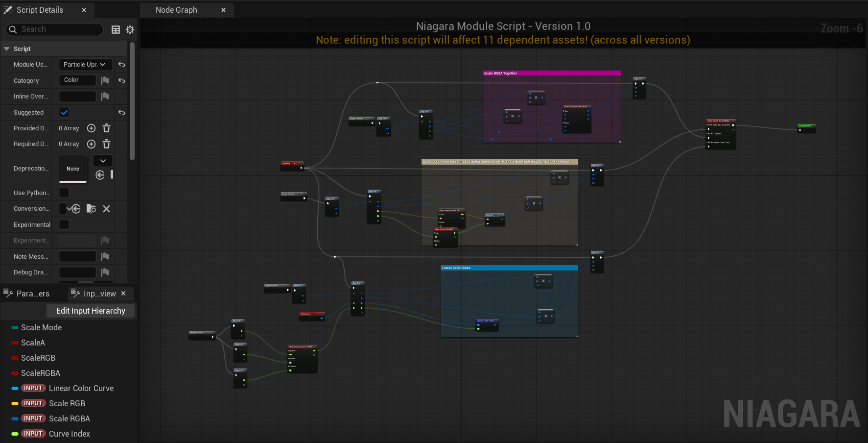The height and width of the screenshot is (443, 868).
Task: Click the Inline Override text field
Action: 77,97
